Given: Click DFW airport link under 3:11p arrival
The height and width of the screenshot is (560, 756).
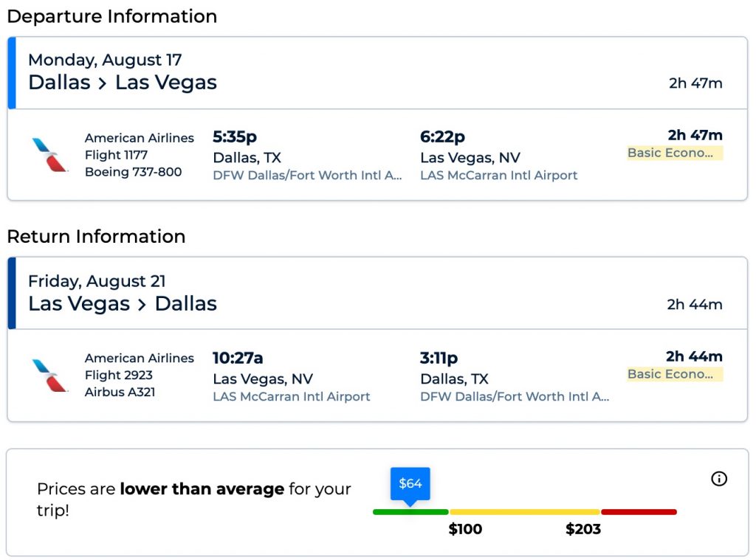Looking at the screenshot, I should [x=515, y=397].
